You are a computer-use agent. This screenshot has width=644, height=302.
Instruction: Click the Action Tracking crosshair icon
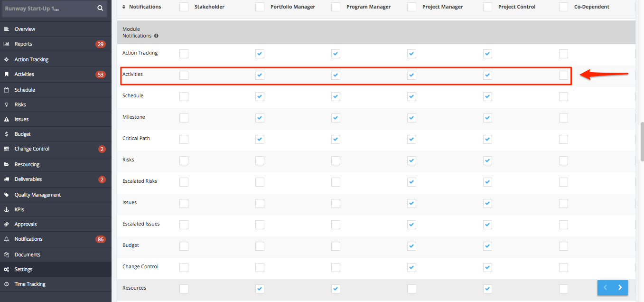[7, 59]
